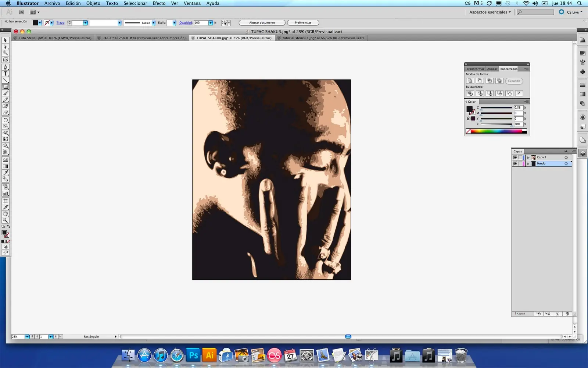This screenshot has width=588, height=368.
Task: Open the Trazo stroke panel link
Action: click(x=61, y=23)
